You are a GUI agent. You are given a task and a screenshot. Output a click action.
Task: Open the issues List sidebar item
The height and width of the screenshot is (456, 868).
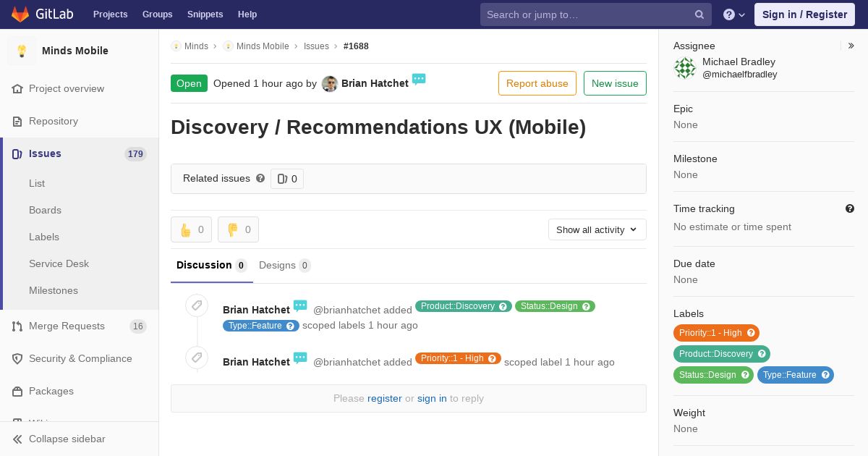37,183
